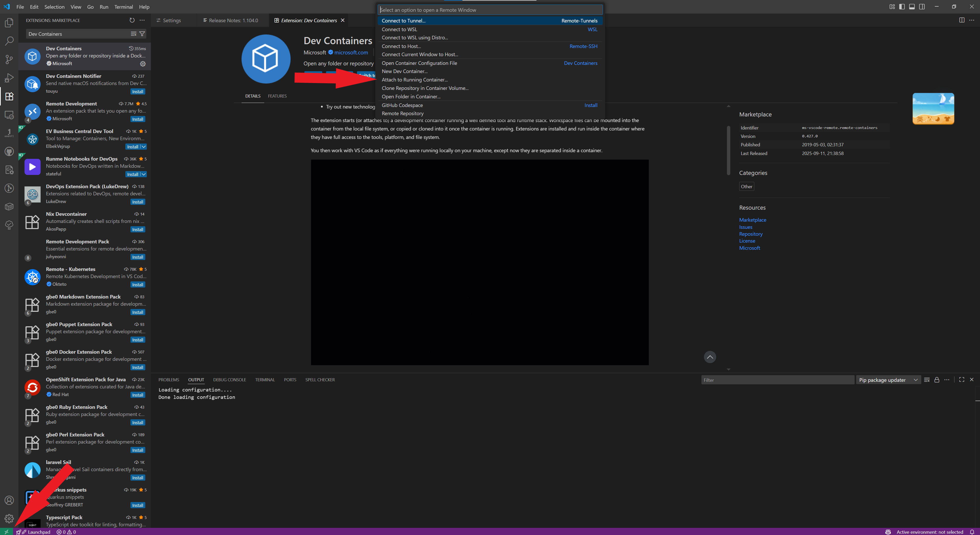The width and height of the screenshot is (980, 535).
Task: Expand Install dropdown for Runme Notebooks
Action: [144, 174]
